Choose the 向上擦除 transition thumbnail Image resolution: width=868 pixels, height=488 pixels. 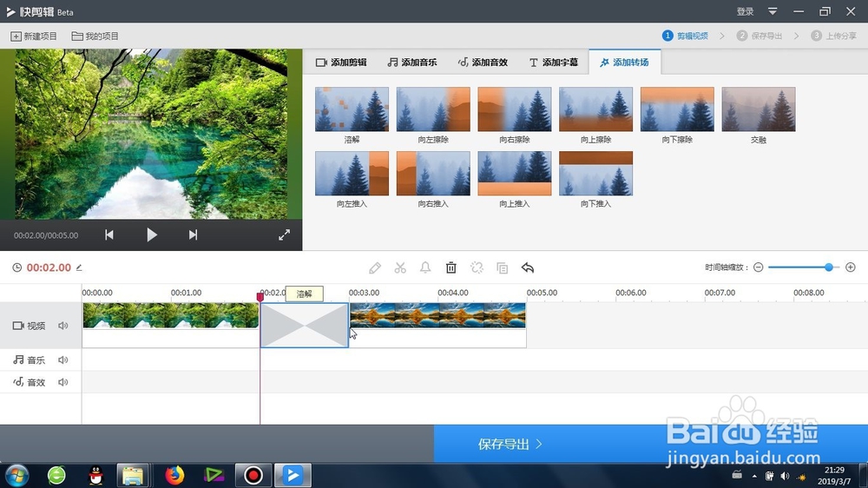pyautogui.click(x=595, y=109)
